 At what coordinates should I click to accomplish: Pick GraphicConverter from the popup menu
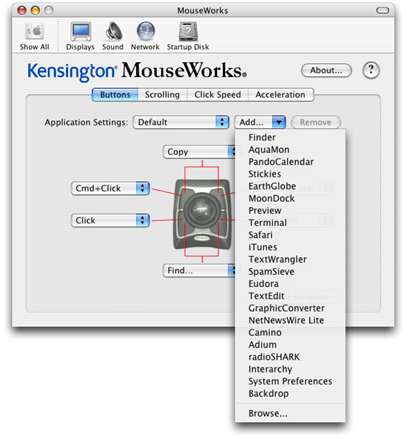290,308
